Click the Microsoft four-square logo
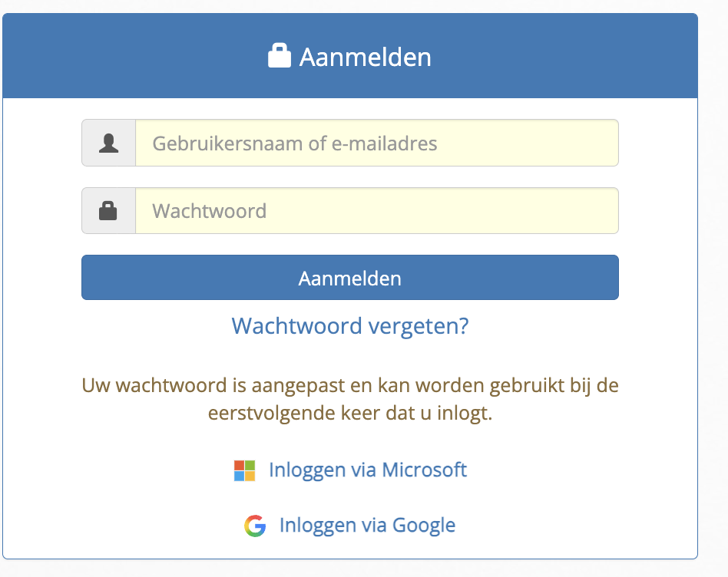 click(x=244, y=470)
